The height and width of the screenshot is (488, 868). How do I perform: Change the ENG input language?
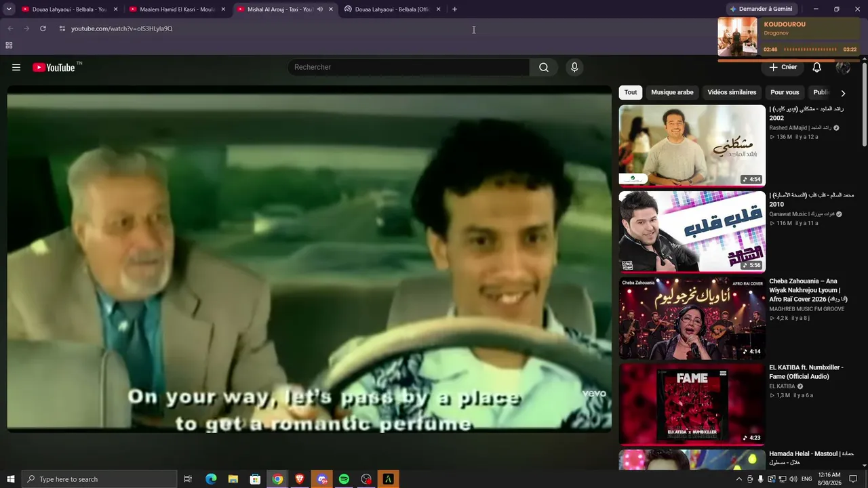pos(806,479)
